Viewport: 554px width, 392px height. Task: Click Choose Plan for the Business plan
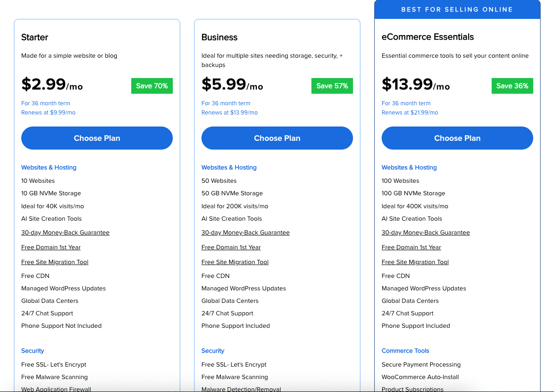point(277,138)
